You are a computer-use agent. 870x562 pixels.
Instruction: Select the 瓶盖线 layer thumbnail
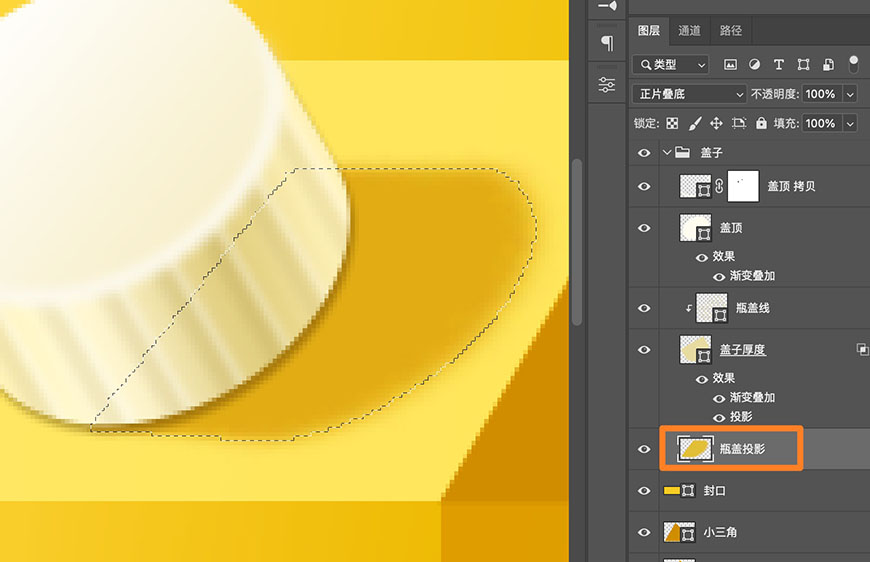pyautogui.click(x=712, y=308)
